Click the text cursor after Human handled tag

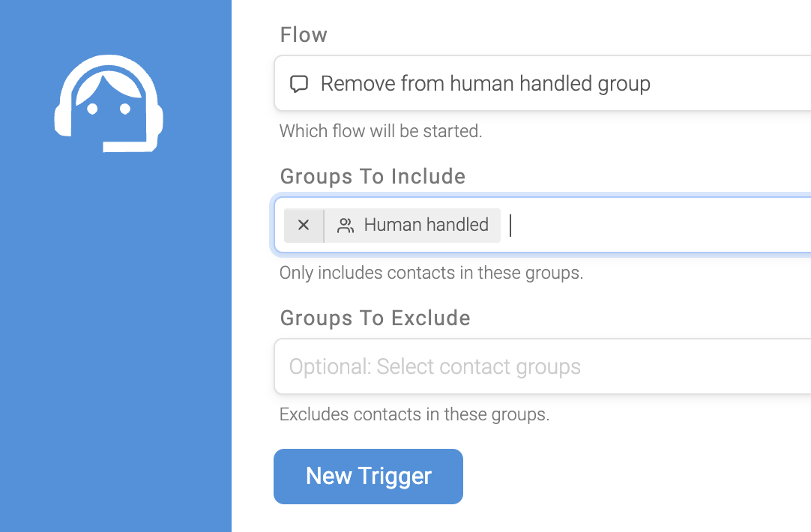tap(510, 226)
